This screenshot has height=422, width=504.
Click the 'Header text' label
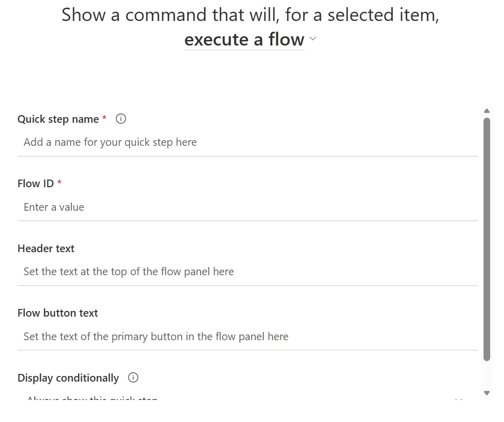(46, 249)
